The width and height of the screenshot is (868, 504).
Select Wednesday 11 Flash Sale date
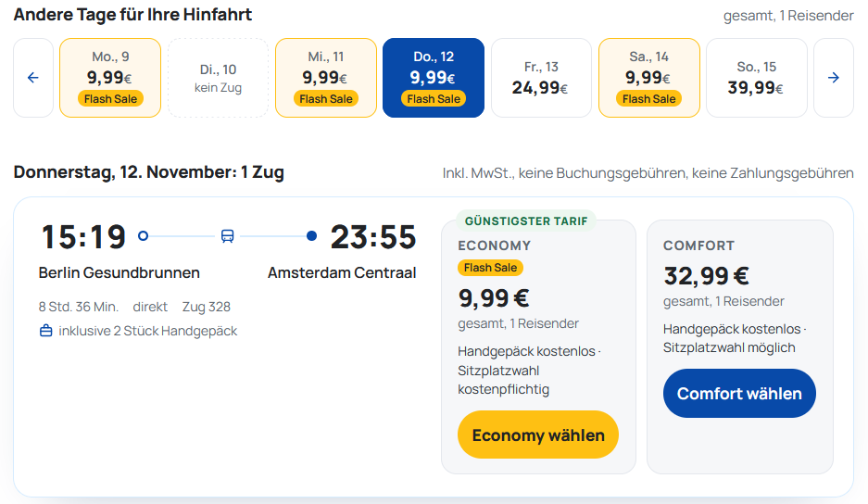pyautogui.click(x=326, y=78)
